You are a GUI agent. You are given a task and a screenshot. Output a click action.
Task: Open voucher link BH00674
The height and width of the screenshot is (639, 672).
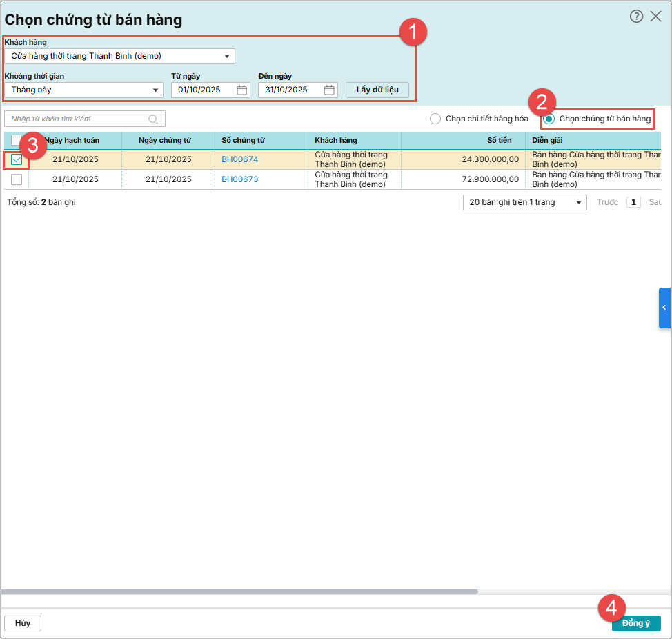click(239, 160)
